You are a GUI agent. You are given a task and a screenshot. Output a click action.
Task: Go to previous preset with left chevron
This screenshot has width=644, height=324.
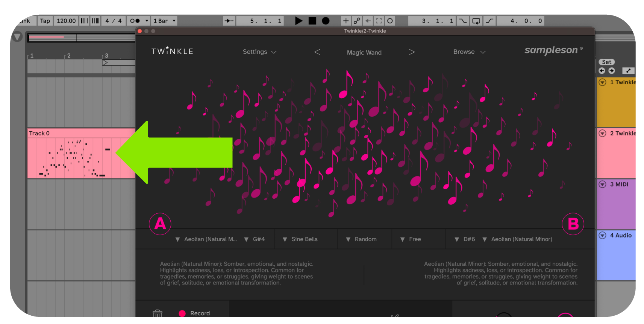(317, 52)
